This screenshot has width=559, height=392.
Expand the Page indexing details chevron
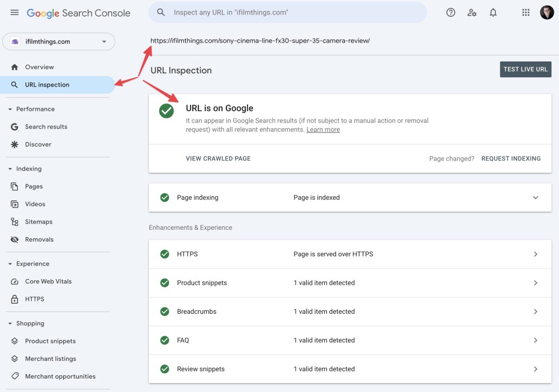pos(536,197)
